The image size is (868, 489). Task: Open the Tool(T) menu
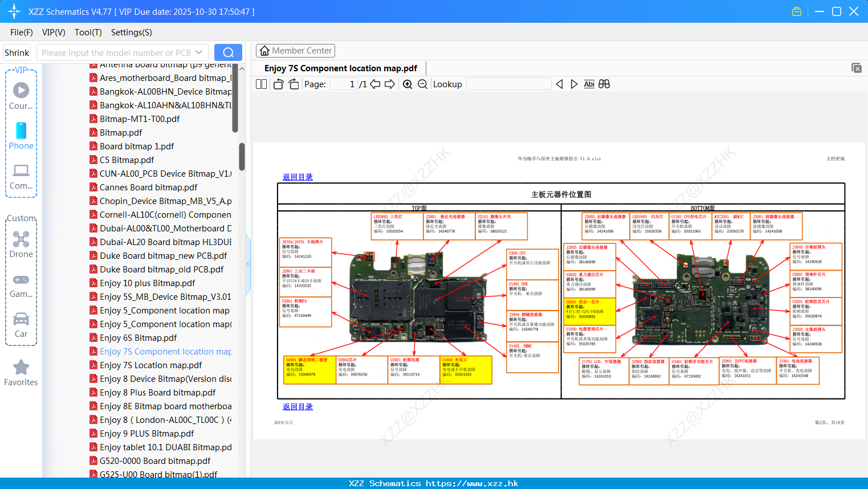tap(88, 32)
